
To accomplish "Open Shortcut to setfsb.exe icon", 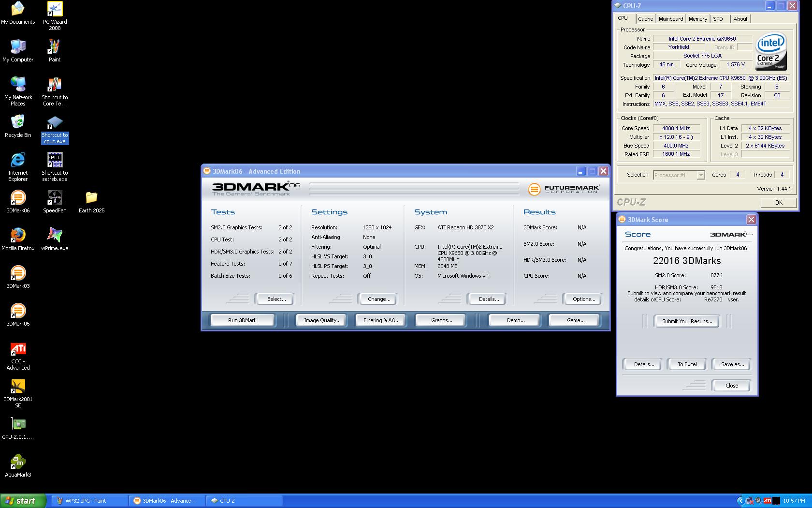I will 55,167.
